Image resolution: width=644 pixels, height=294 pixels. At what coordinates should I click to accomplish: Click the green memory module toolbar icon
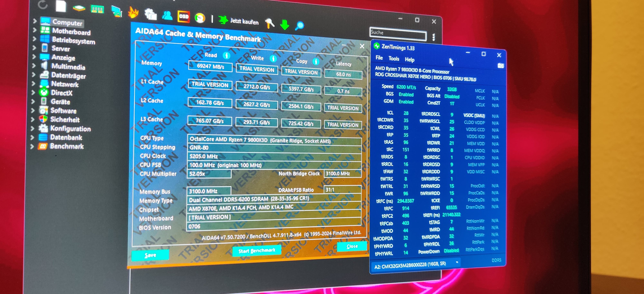[97, 10]
